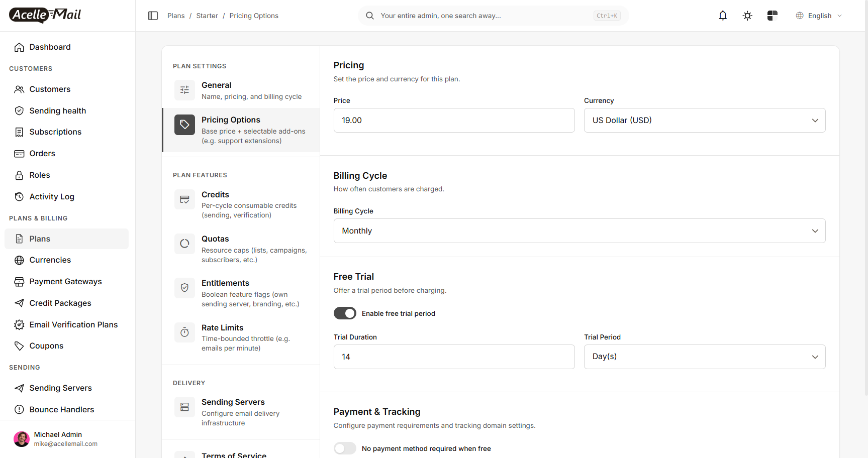Click the Plans breadcrumb link
Image resolution: width=868 pixels, height=458 pixels.
tap(176, 16)
